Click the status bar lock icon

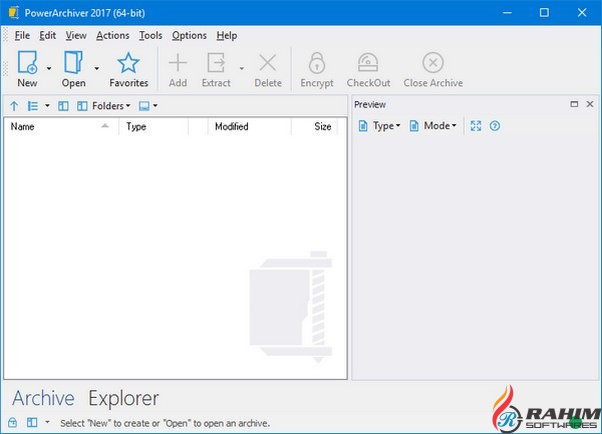pyautogui.click(x=13, y=422)
